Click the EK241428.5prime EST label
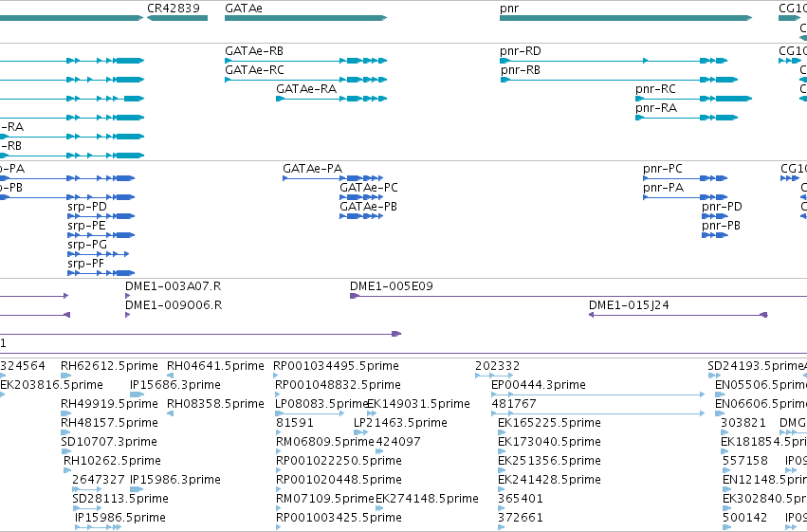This screenshot has width=807, height=532. [x=549, y=481]
